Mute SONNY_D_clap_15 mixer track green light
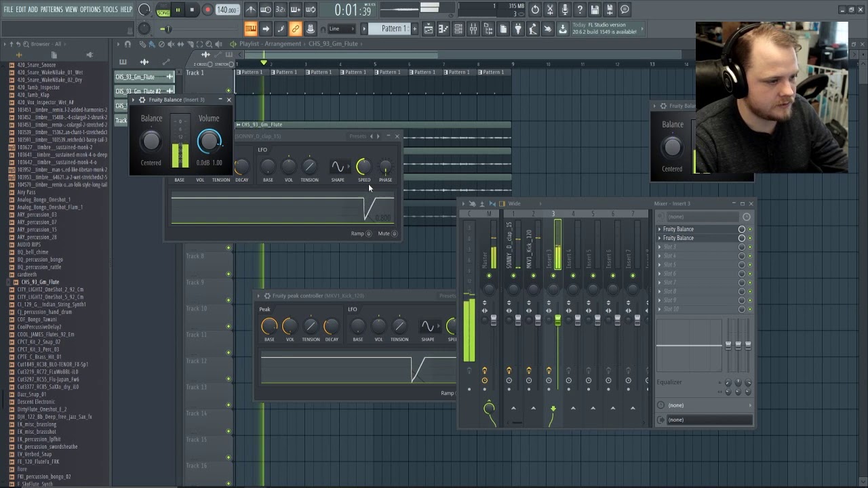Viewport: 868px width, 488px height. pyautogui.click(x=513, y=276)
